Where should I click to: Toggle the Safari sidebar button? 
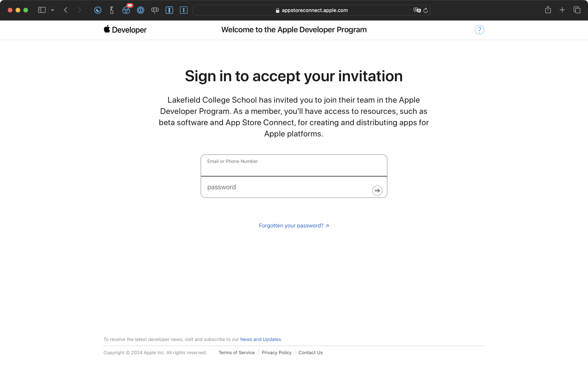point(42,10)
